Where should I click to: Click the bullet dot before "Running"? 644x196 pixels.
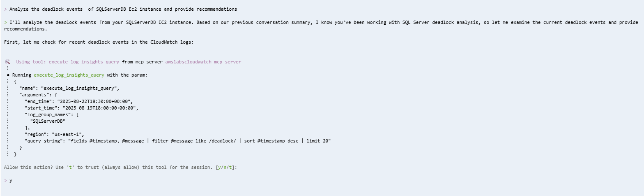(8, 75)
